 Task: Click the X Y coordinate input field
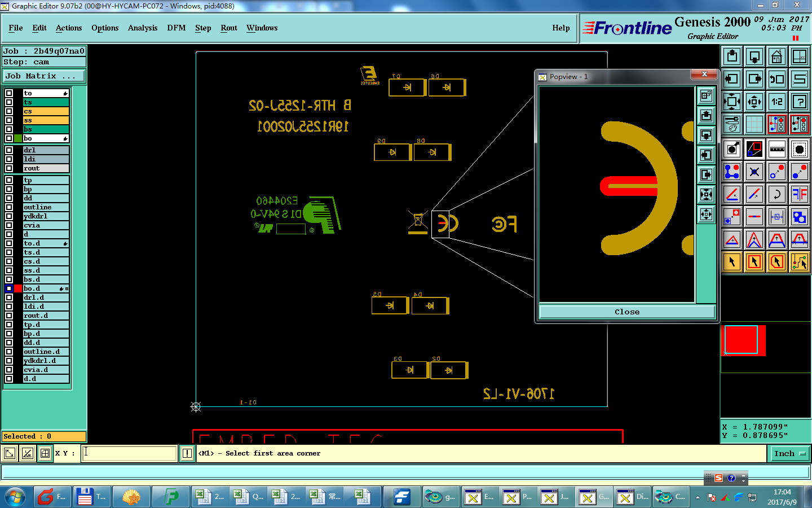(x=130, y=453)
